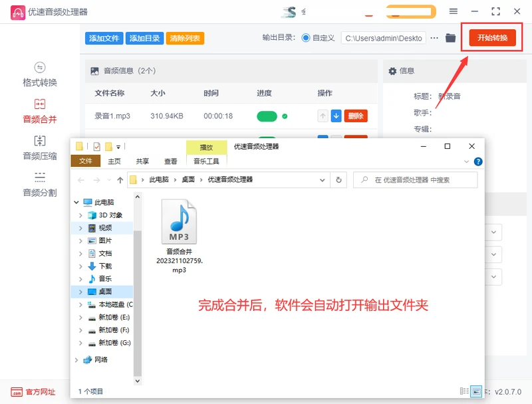Select 新加卷 (E:) drive
This screenshot has height=404, width=532.
coord(114,317)
